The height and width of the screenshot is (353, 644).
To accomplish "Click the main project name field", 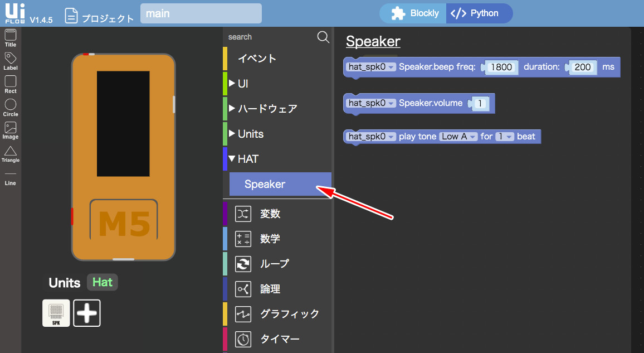I will click(201, 13).
